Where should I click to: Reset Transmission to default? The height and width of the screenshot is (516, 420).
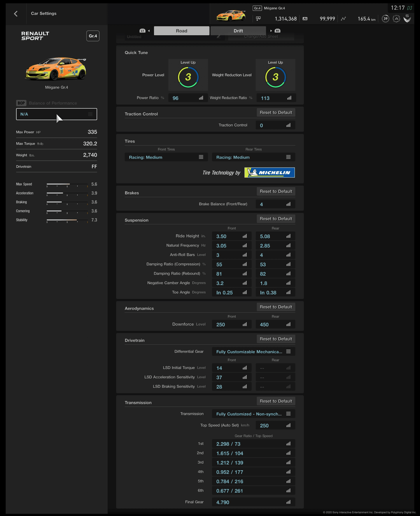(276, 401)
